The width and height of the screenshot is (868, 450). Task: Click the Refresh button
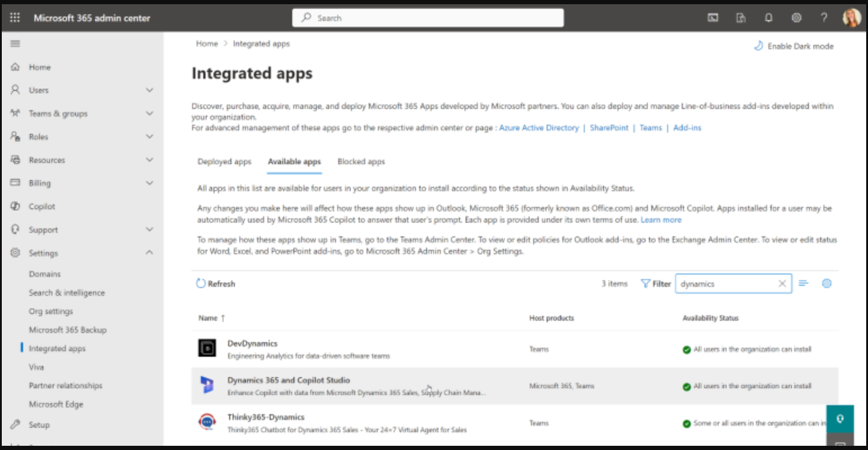coord(216,284)
